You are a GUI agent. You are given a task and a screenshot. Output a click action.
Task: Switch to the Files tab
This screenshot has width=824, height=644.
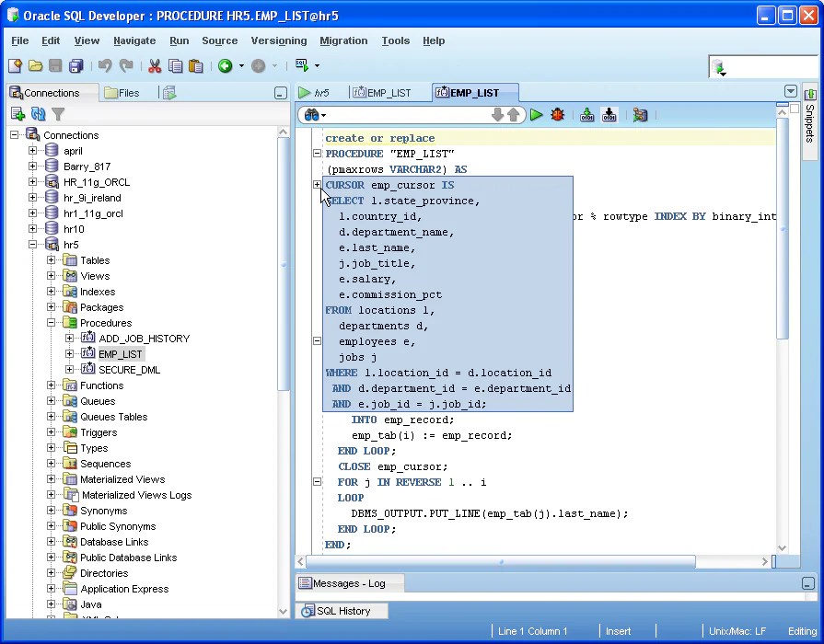point(127,93)
